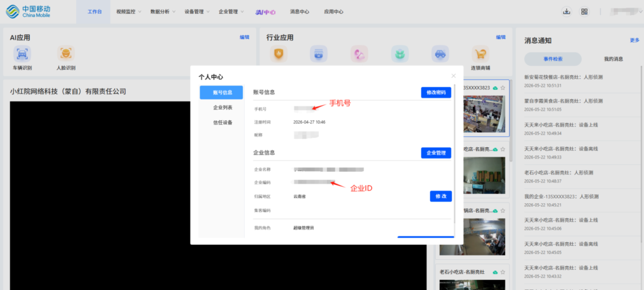Open the orange fire shield industry app
Screen dimensions: 644x290
click(x=279, y=54)
